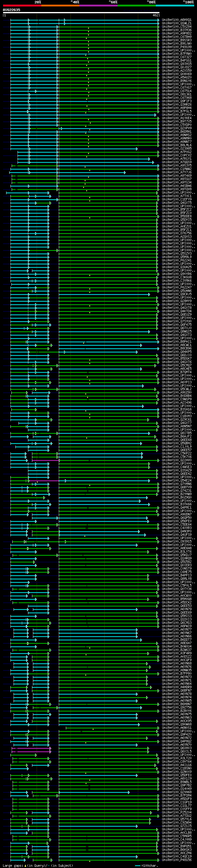Select hit UniRef100_C6T3Z7
This screenshot has height=868, width=197.
click(177, 57)
